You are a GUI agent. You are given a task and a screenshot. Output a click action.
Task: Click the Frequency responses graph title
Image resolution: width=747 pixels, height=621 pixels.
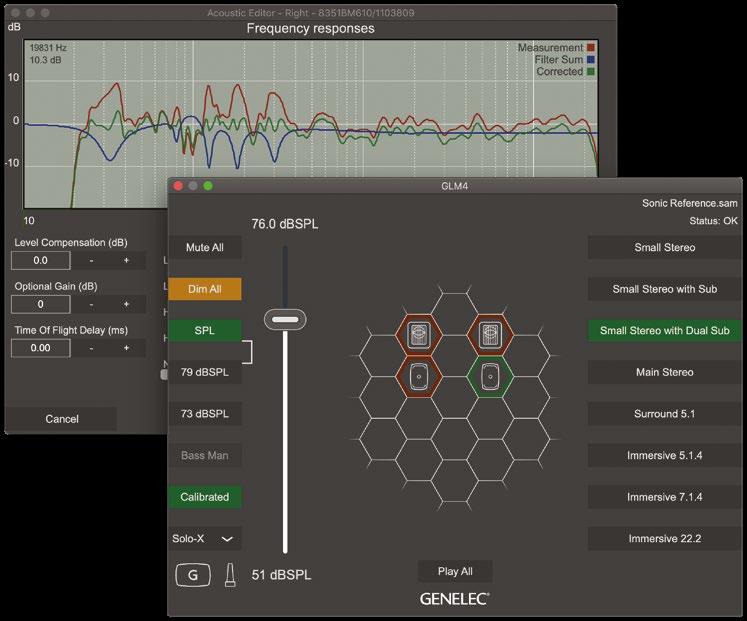pyautogui.click(x=310, y=29)
